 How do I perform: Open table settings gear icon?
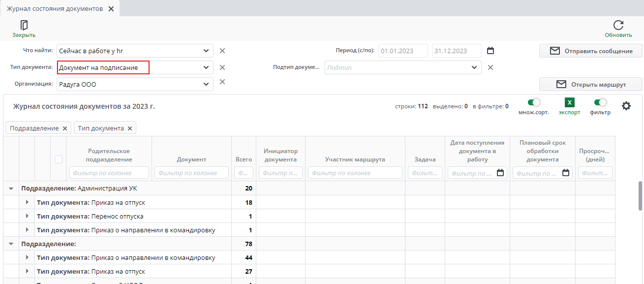626,105
